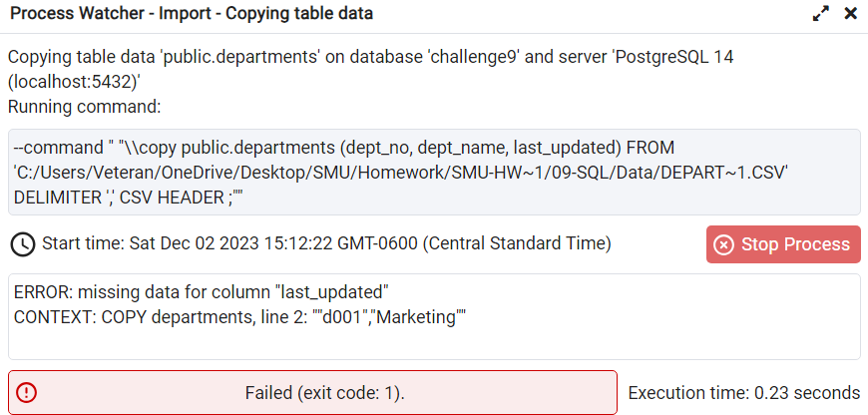Click the Execution time 0.23 seconds label

[744, 393]
